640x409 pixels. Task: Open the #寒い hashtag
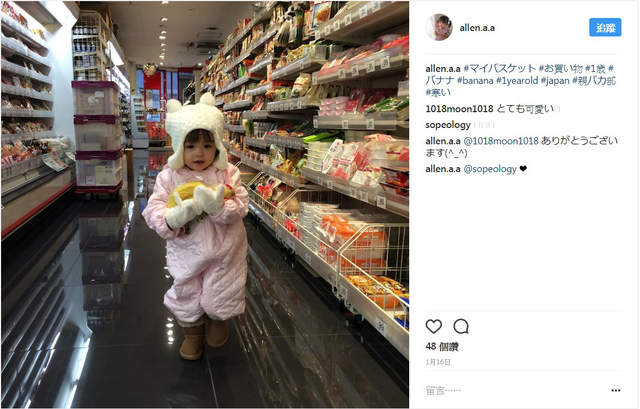pos(438,92)
